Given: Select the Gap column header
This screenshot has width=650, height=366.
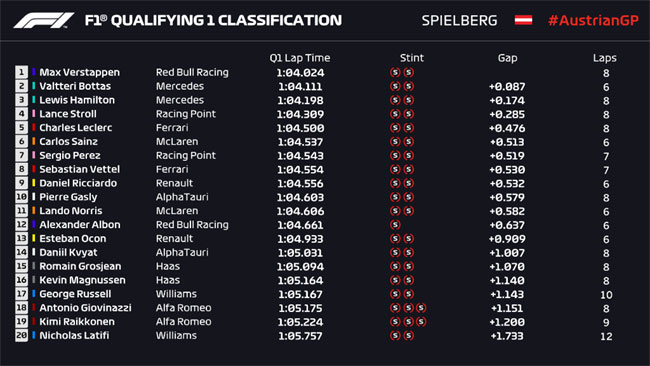Looking at the screenshot, I should [x=507, y=58].
